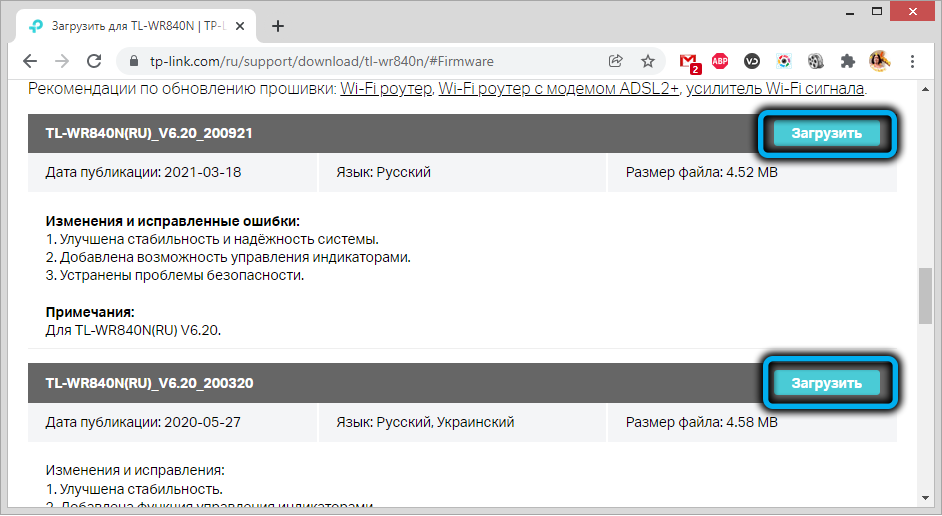Select the TL-WR840N(RU)_V6.20_200921 title
Image resolution: width=942 pixels, height=516 pixels.
tap(149, 133)
